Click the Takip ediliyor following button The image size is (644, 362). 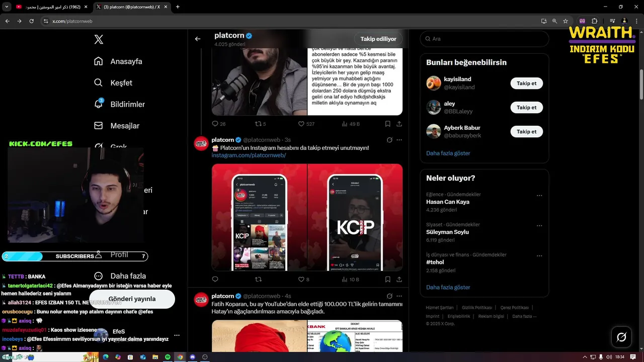coord(378,39)
